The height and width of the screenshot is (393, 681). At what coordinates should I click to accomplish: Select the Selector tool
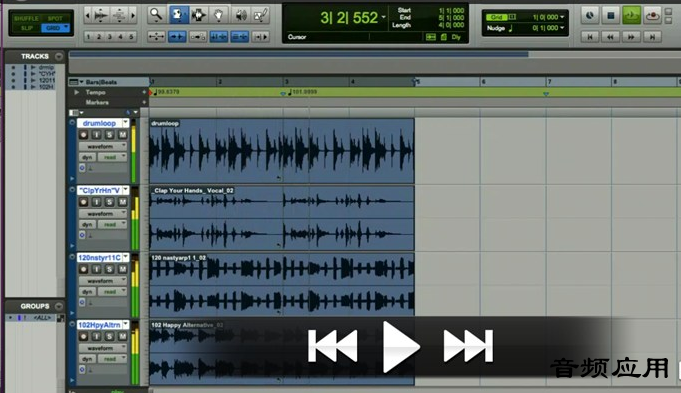[198, 15]
